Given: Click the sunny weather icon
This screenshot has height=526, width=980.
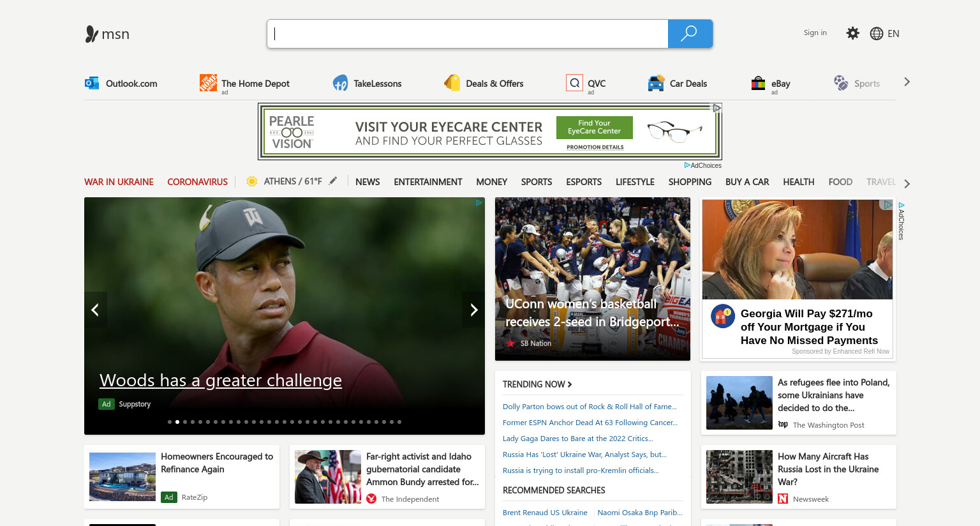Looking at the screenshot, I should (252, 181).
